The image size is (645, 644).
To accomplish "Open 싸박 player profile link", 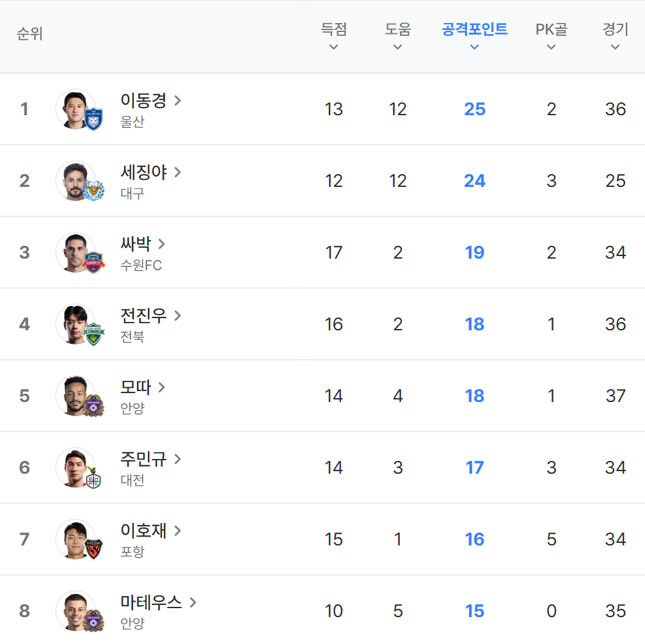I will click(136, 244).
